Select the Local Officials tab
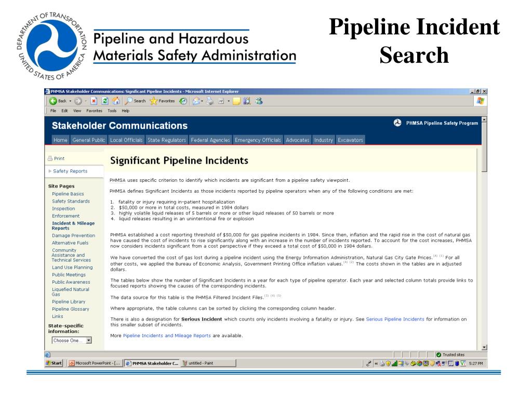Viewport: 532px width, 399px height. click(126, 140)
